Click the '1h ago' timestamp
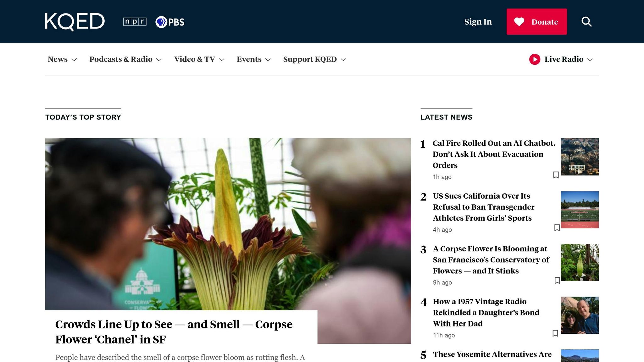Viewport: 644px width, 362px height. pyautogui.click(x=442, y=177)
